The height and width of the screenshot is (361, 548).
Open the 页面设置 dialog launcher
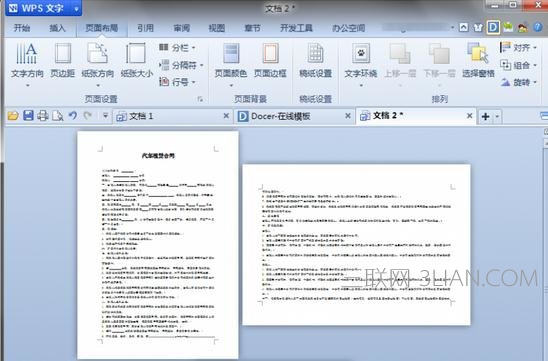(x=200, y=100)
